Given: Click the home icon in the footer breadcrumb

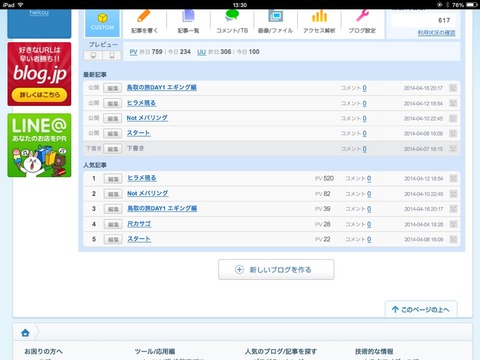Looking at the screenshot, I should click(25, 332).
